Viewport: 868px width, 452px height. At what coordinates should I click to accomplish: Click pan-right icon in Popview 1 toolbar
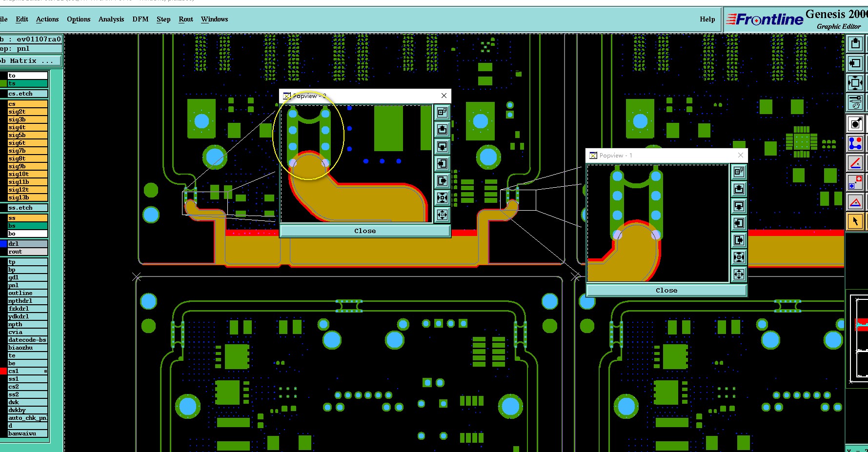(x=739, y=240)
